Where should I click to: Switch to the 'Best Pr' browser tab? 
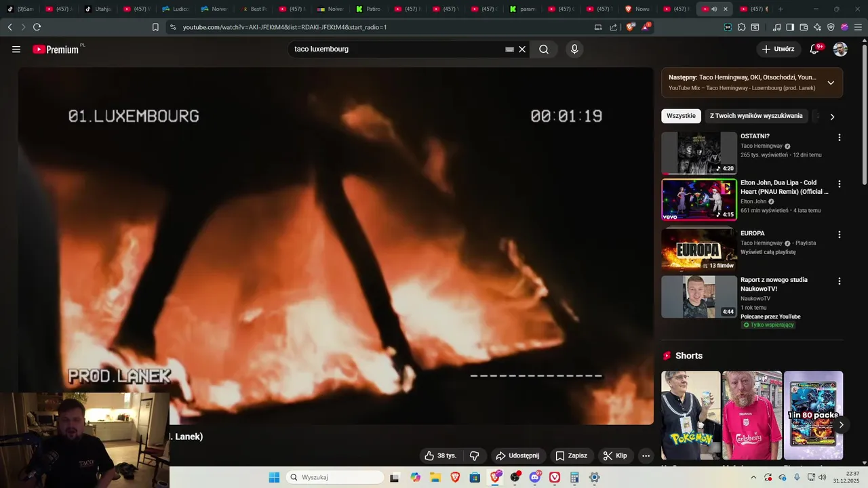[x=254, y=9]
